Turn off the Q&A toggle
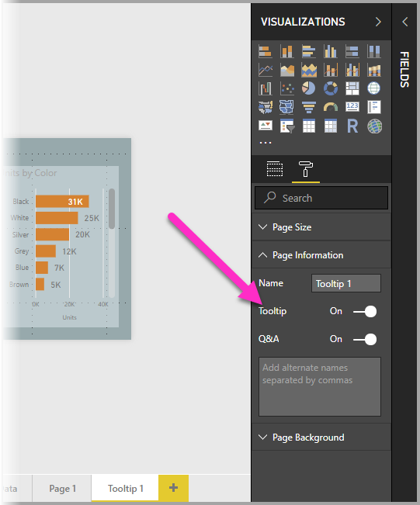 [x=365, y=339]
